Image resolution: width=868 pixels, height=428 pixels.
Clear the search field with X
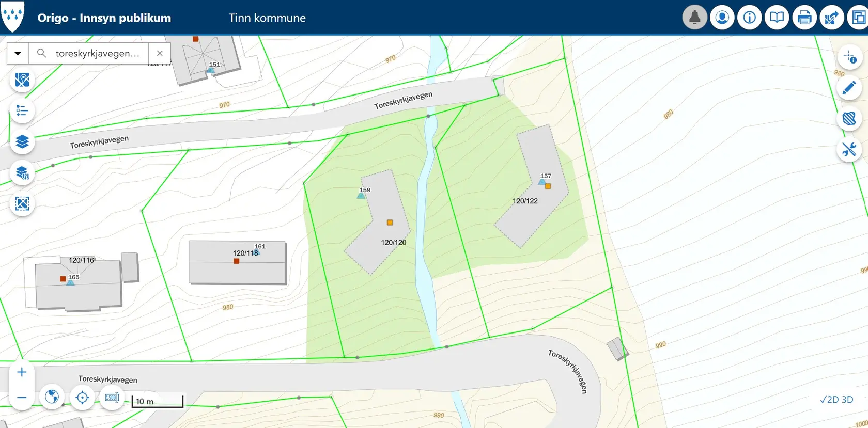(x=160, y=53)
